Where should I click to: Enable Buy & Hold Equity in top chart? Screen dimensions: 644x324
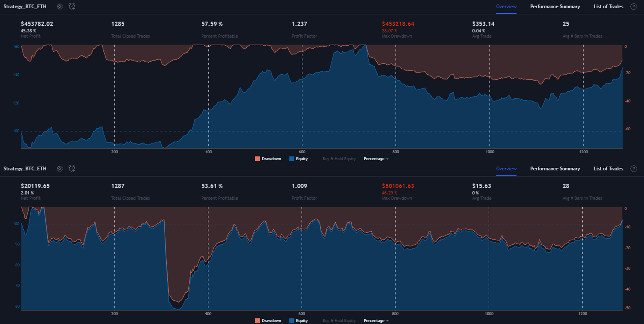[x=339, y=159]
